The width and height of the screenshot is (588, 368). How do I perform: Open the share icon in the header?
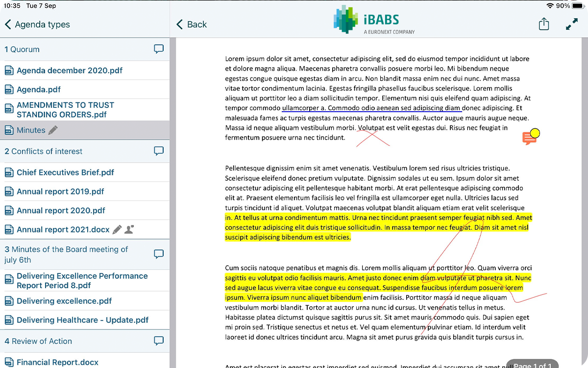pos(544,24)
